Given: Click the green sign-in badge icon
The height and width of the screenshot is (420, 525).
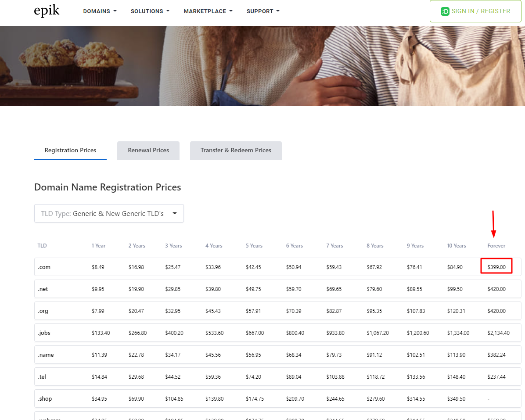Looking at the screenshot, I should point(445,11).
